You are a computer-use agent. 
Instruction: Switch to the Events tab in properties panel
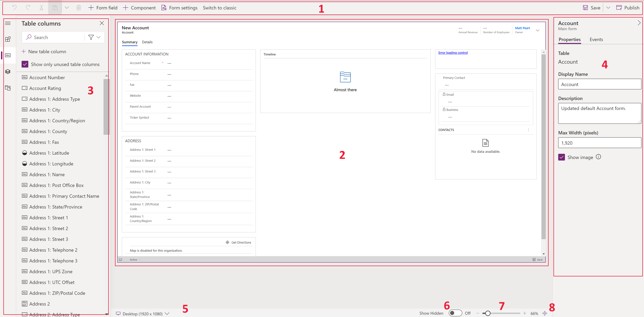pos(596,39)
